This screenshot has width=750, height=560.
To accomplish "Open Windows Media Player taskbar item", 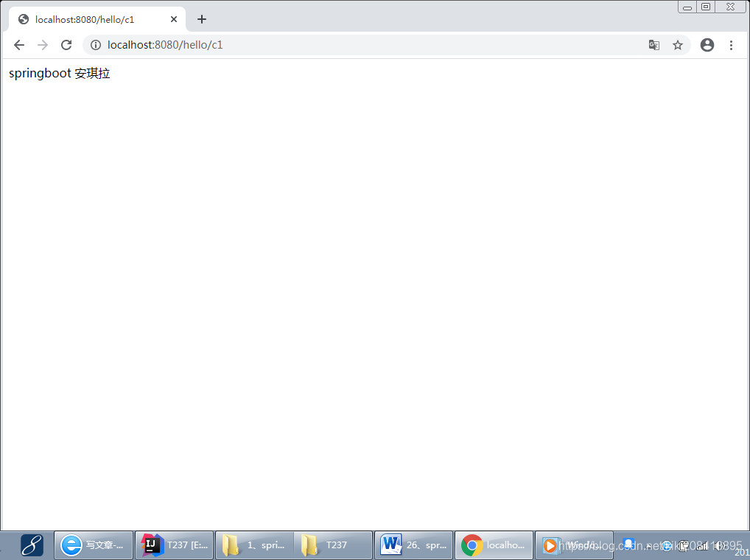I will click(x=574, y=545).
